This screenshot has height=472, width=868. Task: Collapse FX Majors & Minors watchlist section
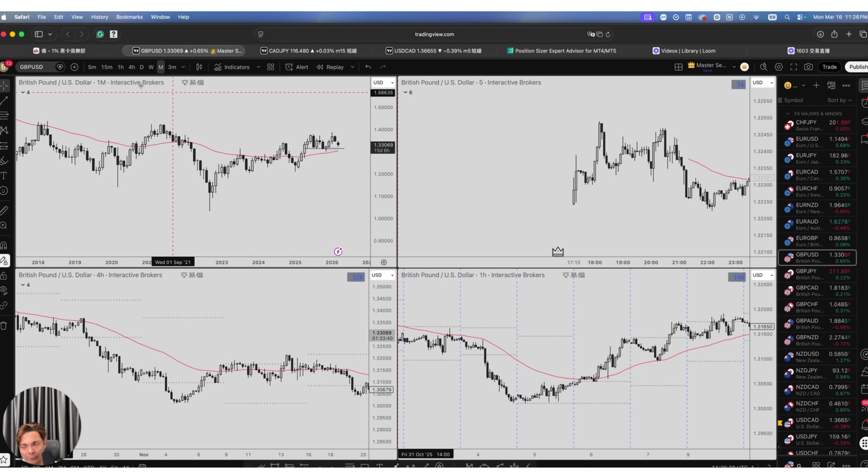788,114
